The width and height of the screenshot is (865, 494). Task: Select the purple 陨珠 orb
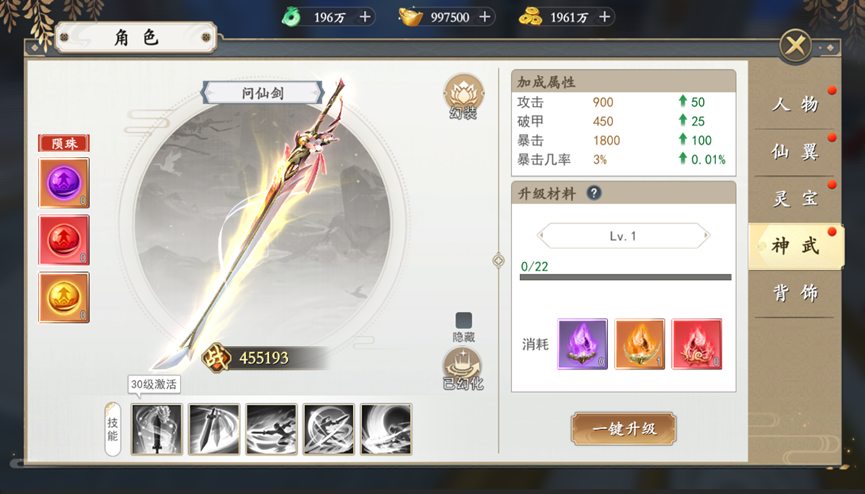64,183
